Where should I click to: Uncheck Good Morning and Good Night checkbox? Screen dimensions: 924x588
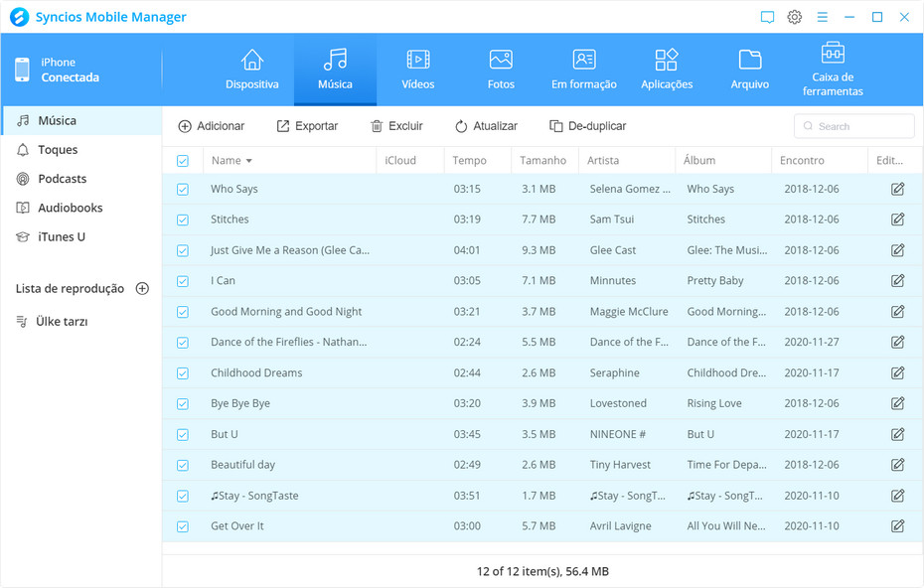coord(183,312)
